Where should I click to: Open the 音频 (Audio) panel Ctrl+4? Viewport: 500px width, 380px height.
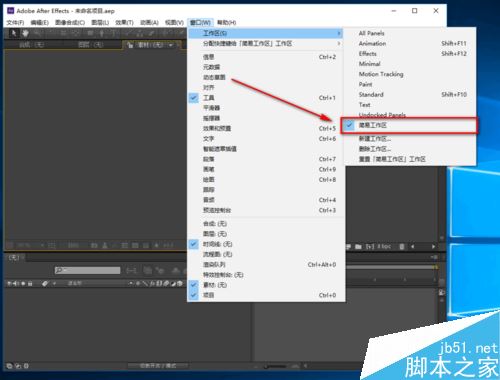pos(266,200)
